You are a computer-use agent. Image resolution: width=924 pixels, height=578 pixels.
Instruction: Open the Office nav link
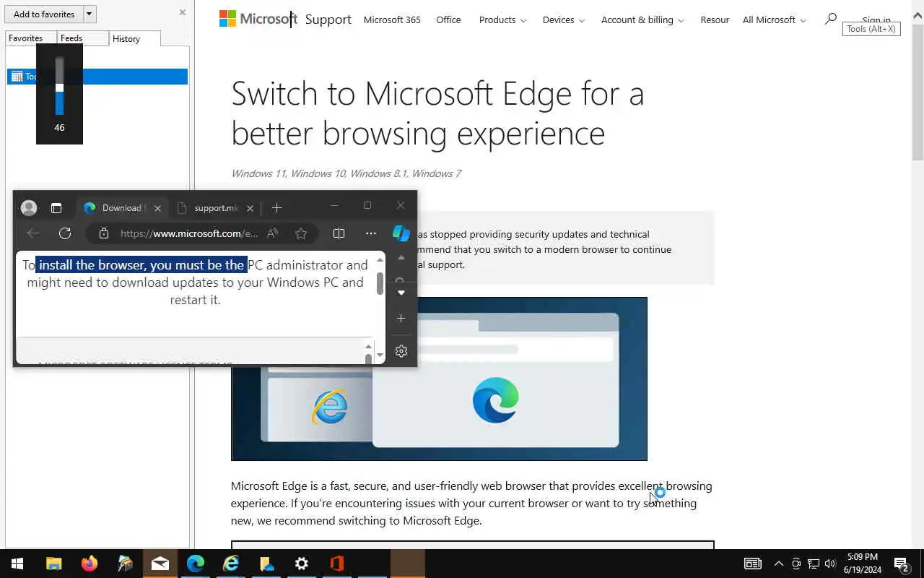coord(448,20)
